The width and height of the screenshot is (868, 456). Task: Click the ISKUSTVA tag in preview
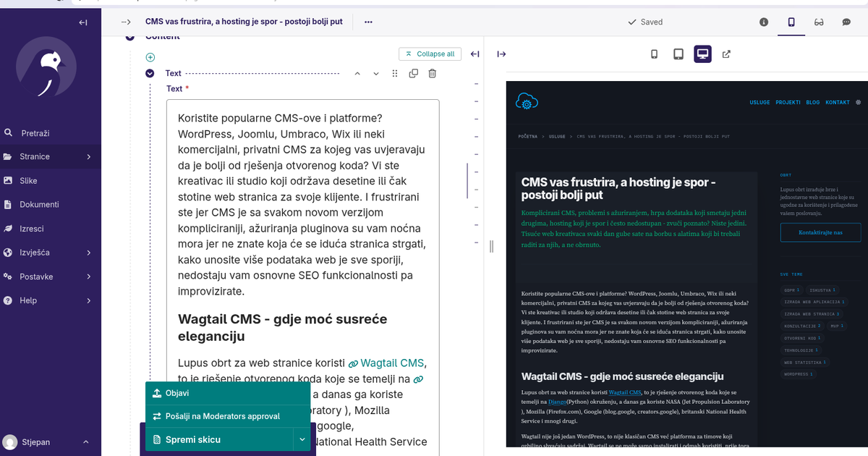coord(822,290)
